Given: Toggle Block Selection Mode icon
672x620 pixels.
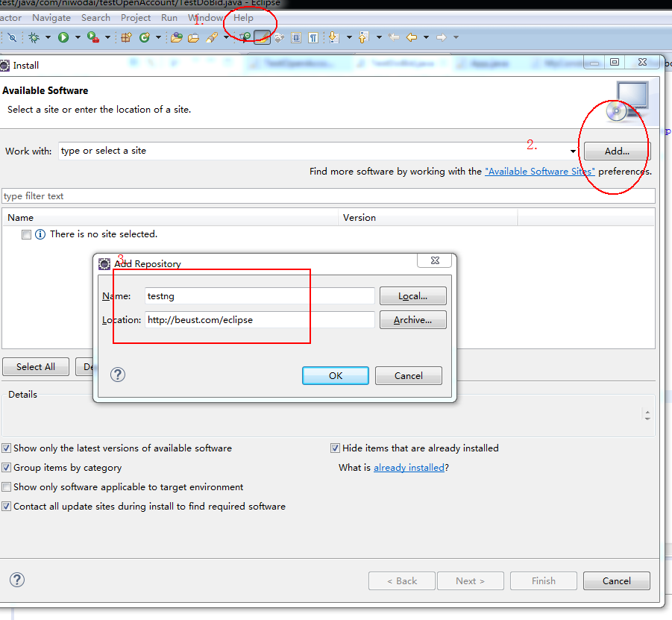Looking at the screenshot, I should click(x=296, y=38).
